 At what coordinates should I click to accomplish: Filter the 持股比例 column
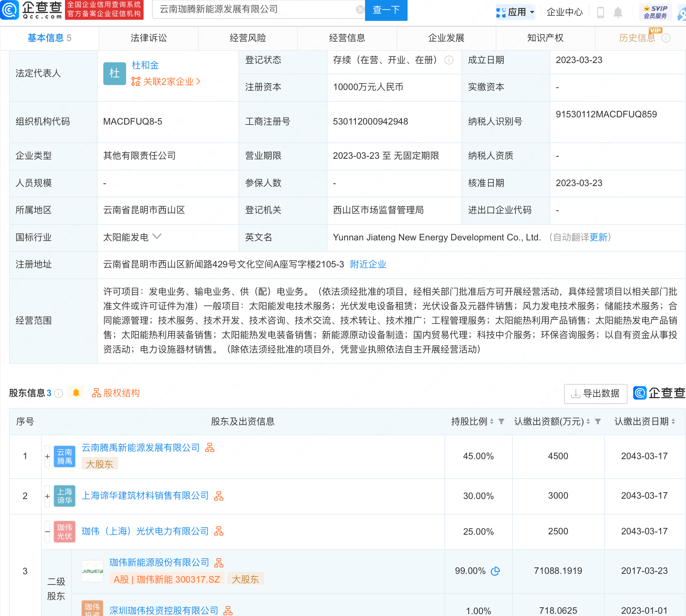pyautogui.click(x=501, y=422)
